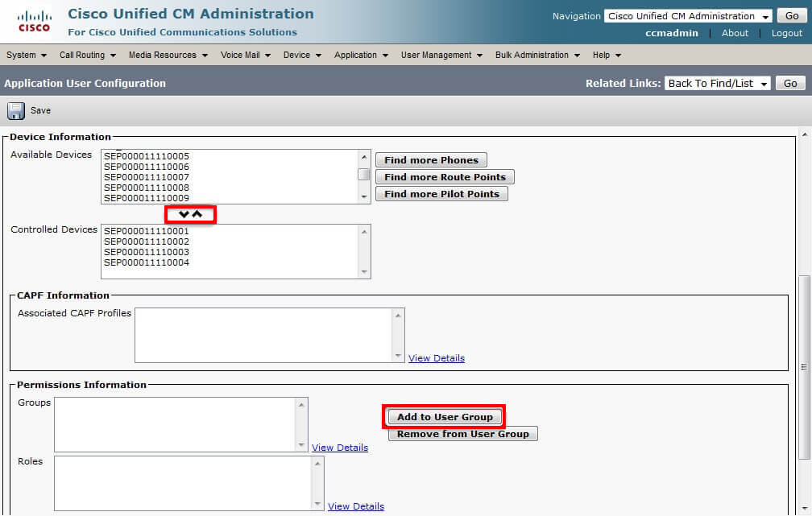Open View Details for CAPF Profiles

[x=437, y=358]
